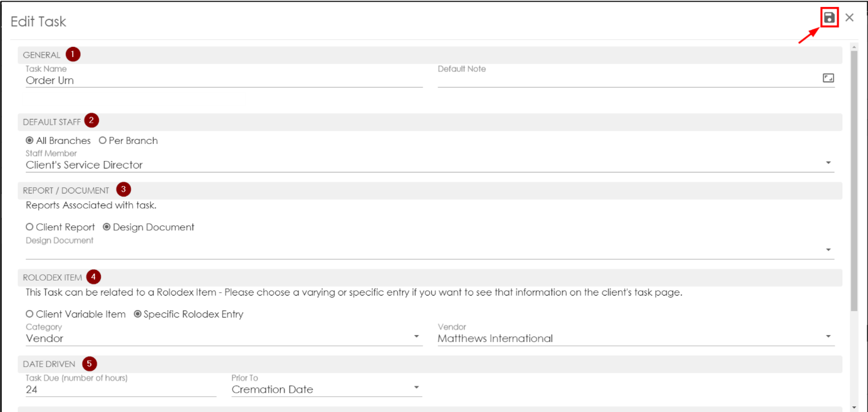Viewport: 868px width, 412px height.
Task: Open the Design Document dropdown
Action: click(x=828, y=250)
